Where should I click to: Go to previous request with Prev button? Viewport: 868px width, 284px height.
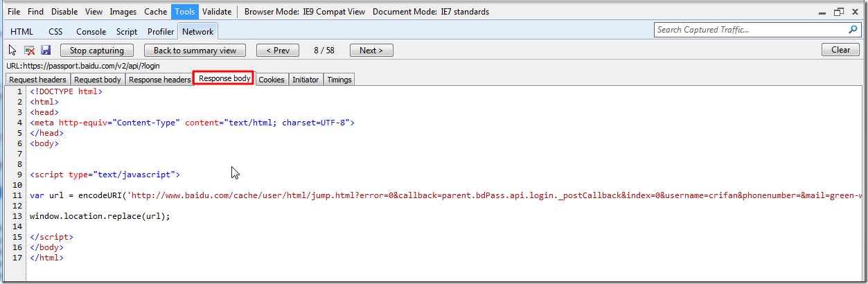pyautogui.click(x=278, y=50)
